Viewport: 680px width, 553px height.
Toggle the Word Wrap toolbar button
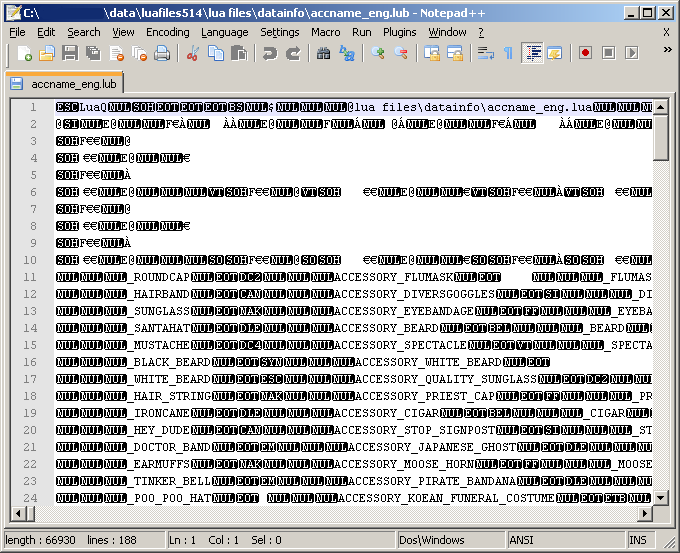486,53
